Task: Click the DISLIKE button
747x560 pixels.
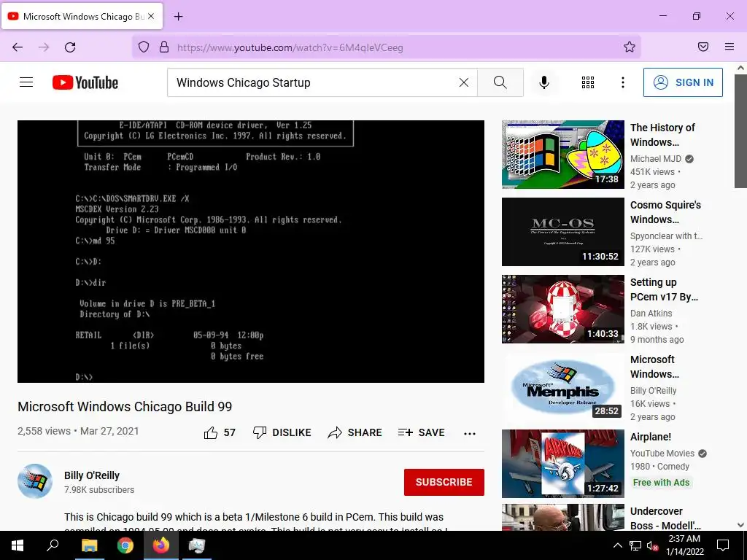Action: pos(282,432)
